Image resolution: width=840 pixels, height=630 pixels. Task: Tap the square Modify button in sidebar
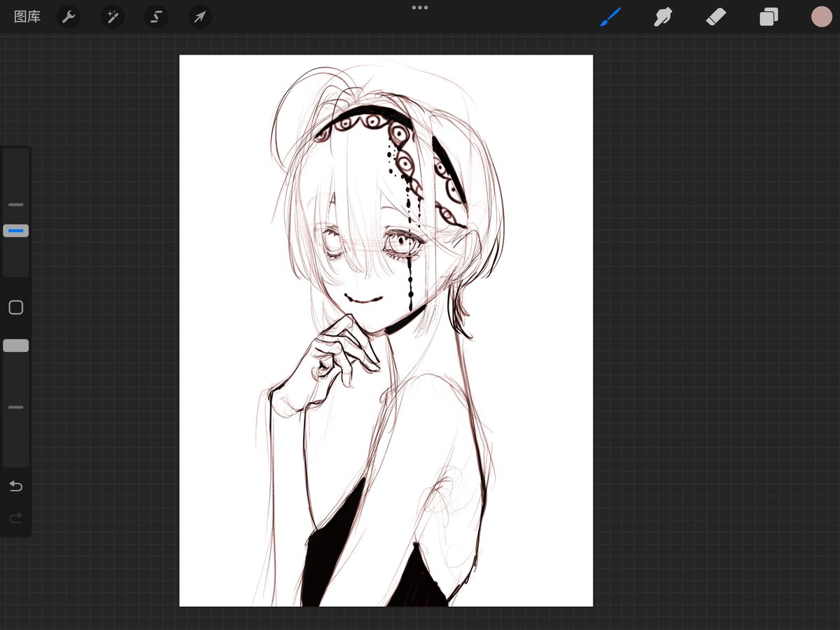click(16, 307)
